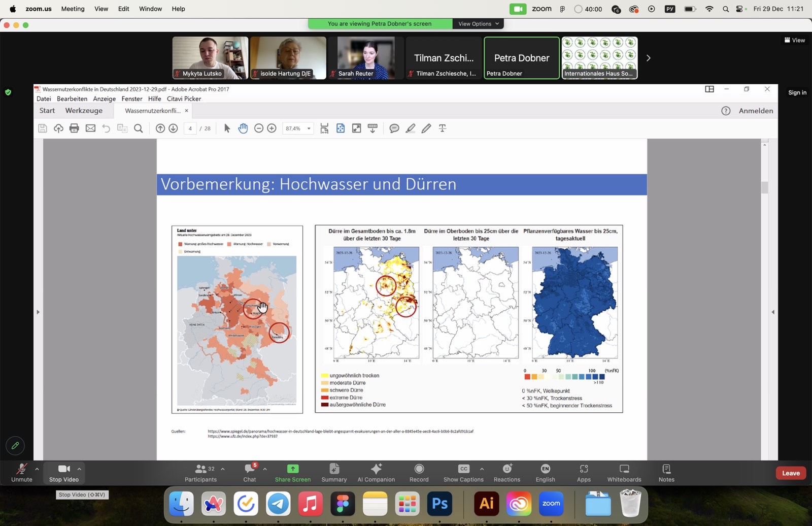Stop Video in Zoom toolbar

(x=64, y=473)
